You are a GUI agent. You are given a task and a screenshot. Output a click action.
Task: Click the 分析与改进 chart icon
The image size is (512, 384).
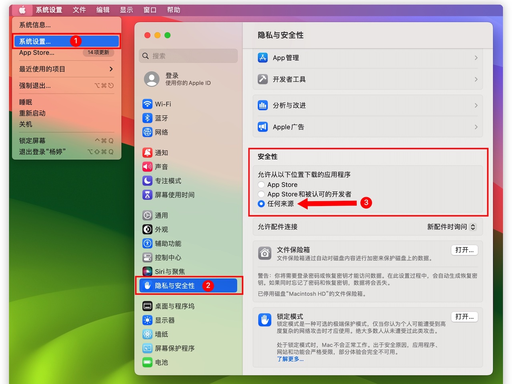point(263,105)
